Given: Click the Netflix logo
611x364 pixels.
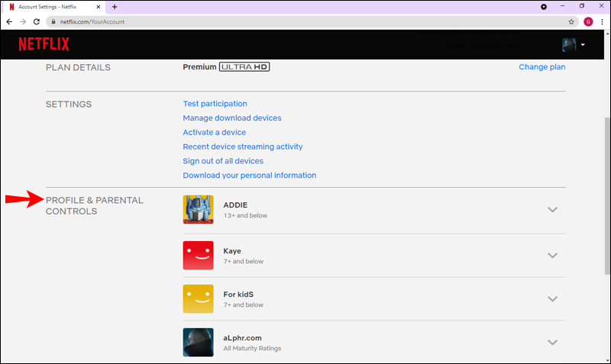Looking at the screenshot, I should [x=44, y=44].
